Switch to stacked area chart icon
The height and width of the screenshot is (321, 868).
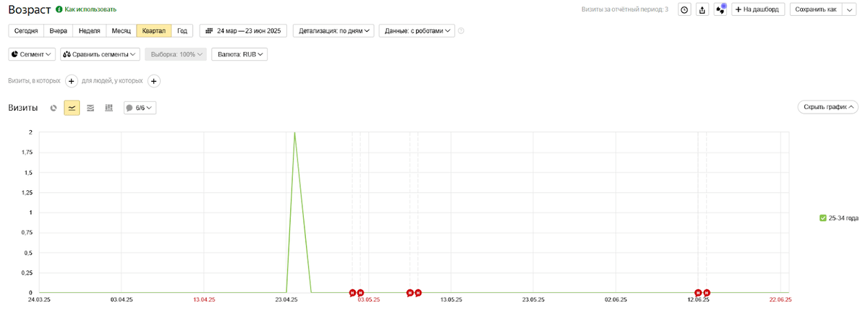coord(90,108)
